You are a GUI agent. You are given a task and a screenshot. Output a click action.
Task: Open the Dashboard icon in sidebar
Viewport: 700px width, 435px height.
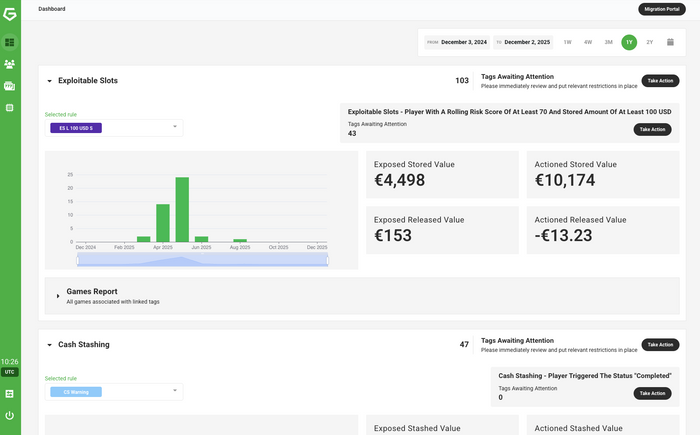click(x=10, y=43)
